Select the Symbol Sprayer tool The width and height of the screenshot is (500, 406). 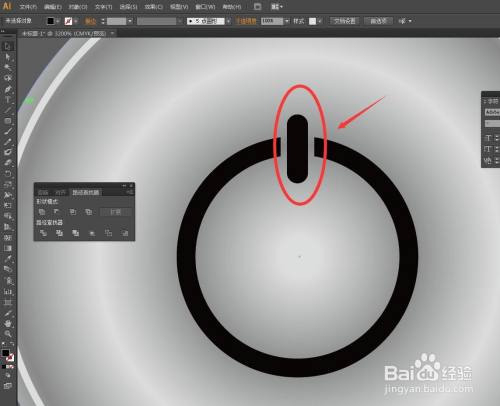coord(8,281)
